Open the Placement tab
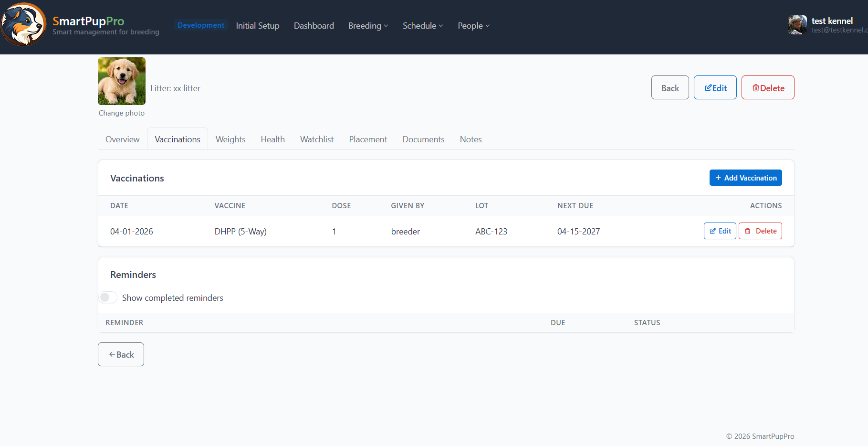The image size is (868, 446). 368,139
